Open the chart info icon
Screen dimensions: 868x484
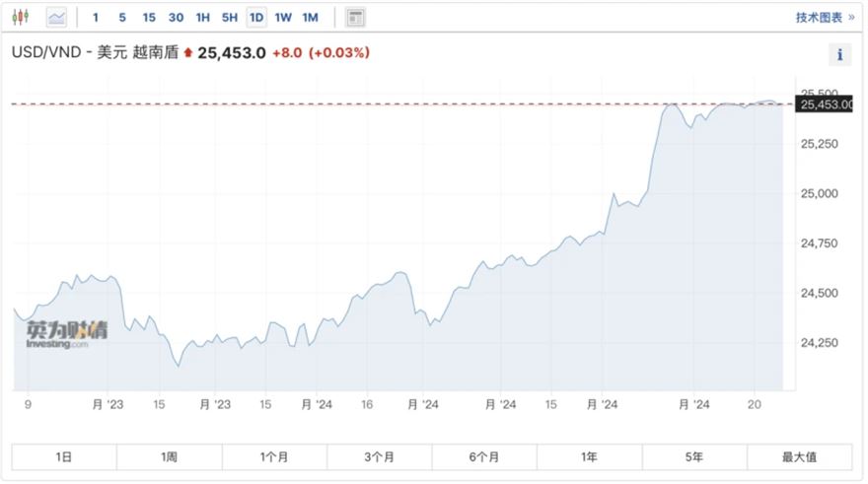coord(838,55)
